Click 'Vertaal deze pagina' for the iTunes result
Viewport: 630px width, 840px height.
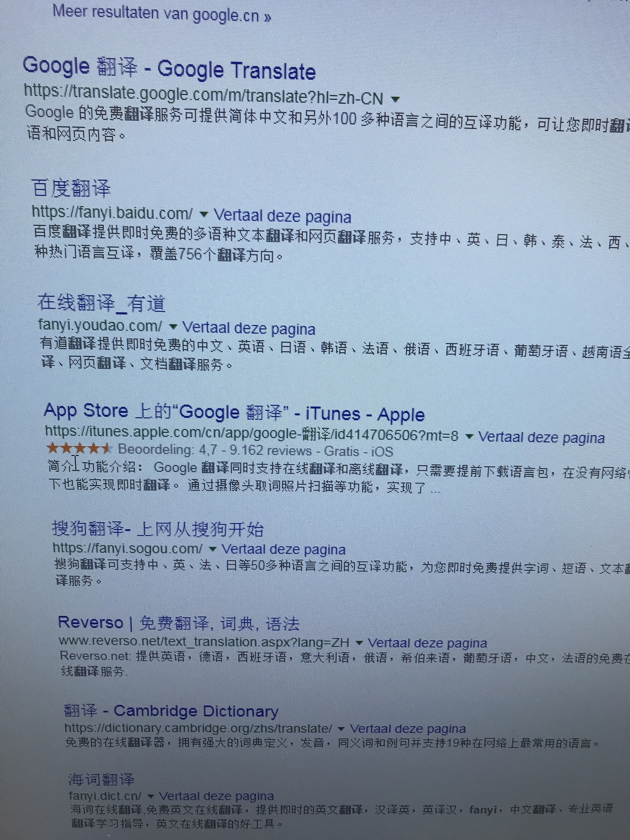(541, 437)
